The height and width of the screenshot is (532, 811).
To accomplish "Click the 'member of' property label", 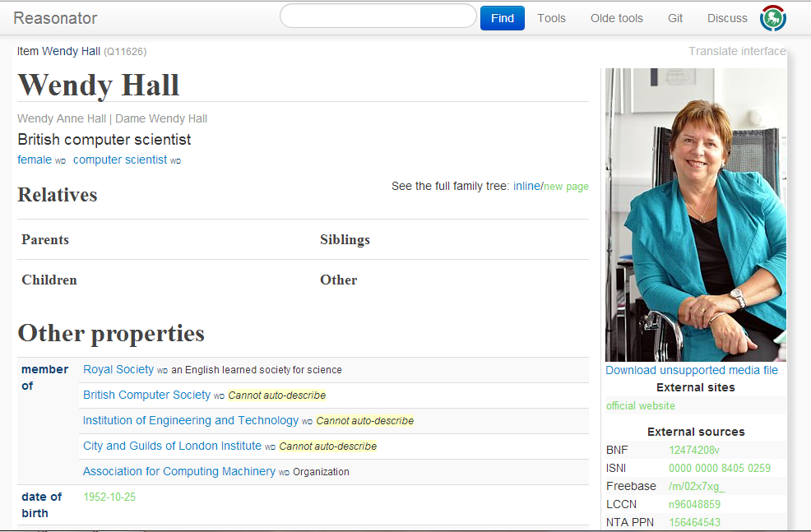I will (45, 377).
